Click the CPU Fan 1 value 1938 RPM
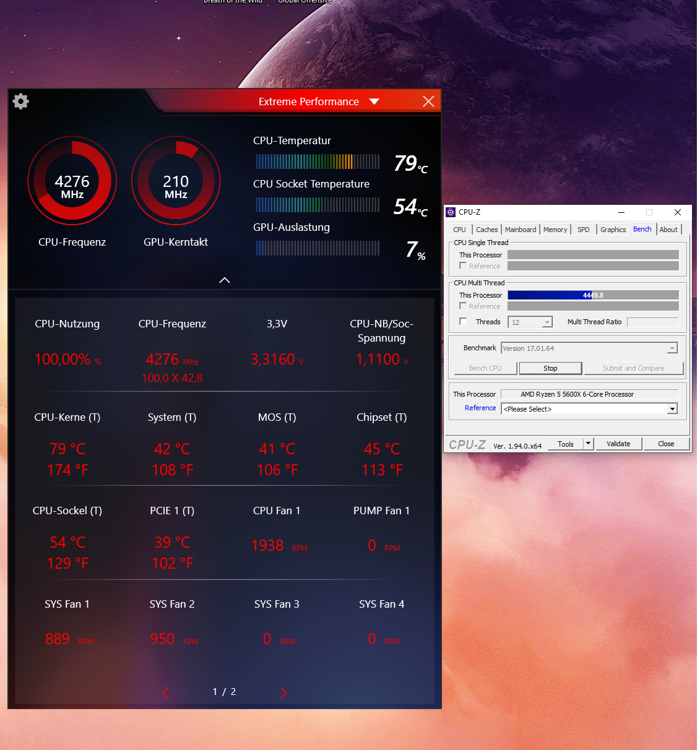This screenshot has height=750, width=700. coord(279,546)
